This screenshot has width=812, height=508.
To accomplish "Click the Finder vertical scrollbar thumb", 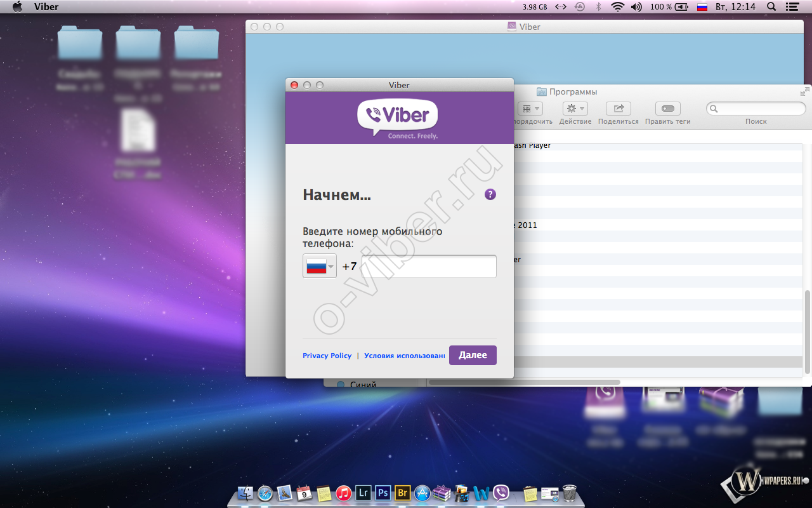I will tap(807, 330).
